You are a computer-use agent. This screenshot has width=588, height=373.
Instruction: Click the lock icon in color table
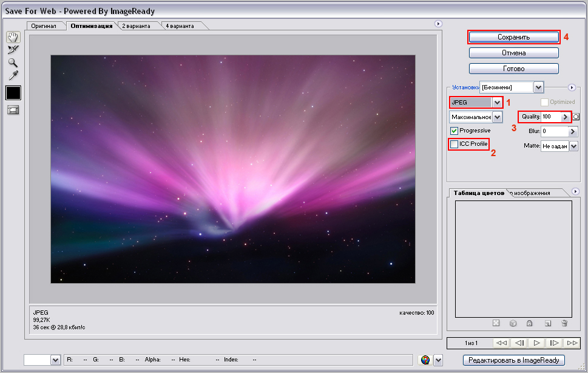click(529, 323)
